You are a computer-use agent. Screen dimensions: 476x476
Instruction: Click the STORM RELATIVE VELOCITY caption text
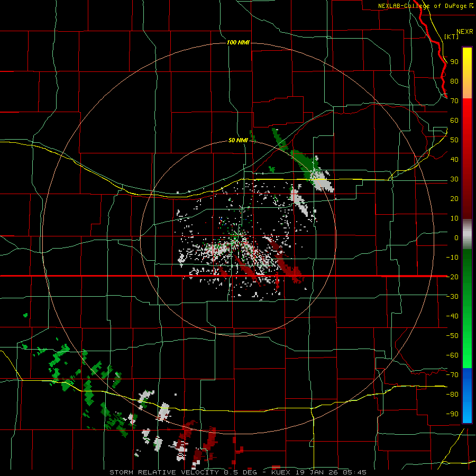[164, 472]
